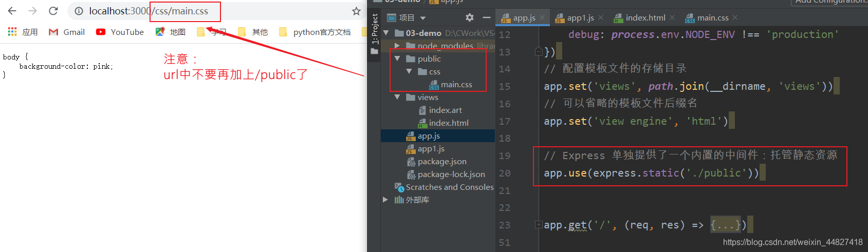This screenshot has height=252, width=868.
Task: Close the main.css editor tab
Action: point(735,17)
